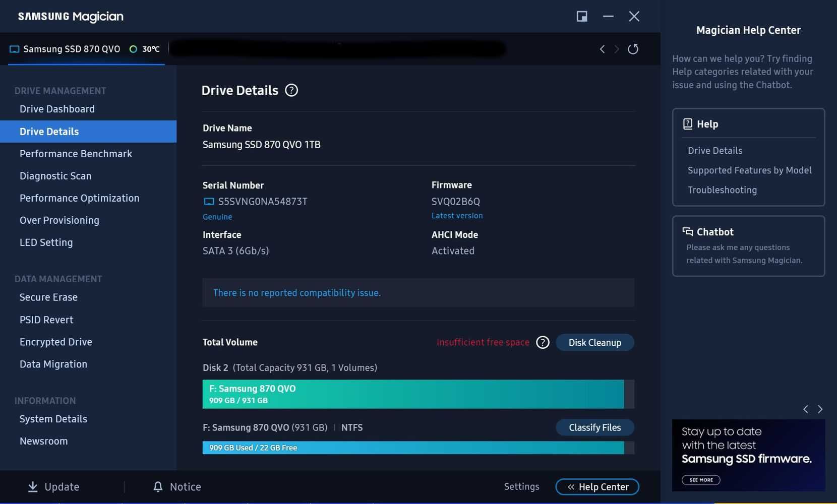Toggle the mini-mode window icon in title bar
The height and width of the screenshot is (504, 837).
[x=582, y=16]
